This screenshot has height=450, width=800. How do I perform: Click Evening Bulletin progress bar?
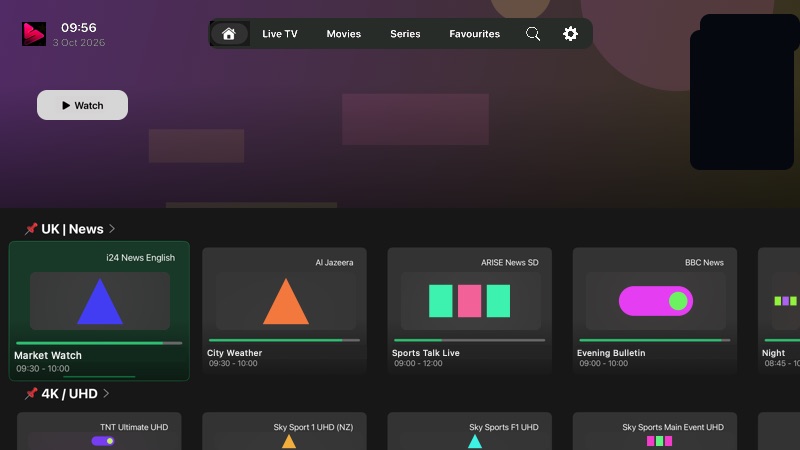coord(655,340)
